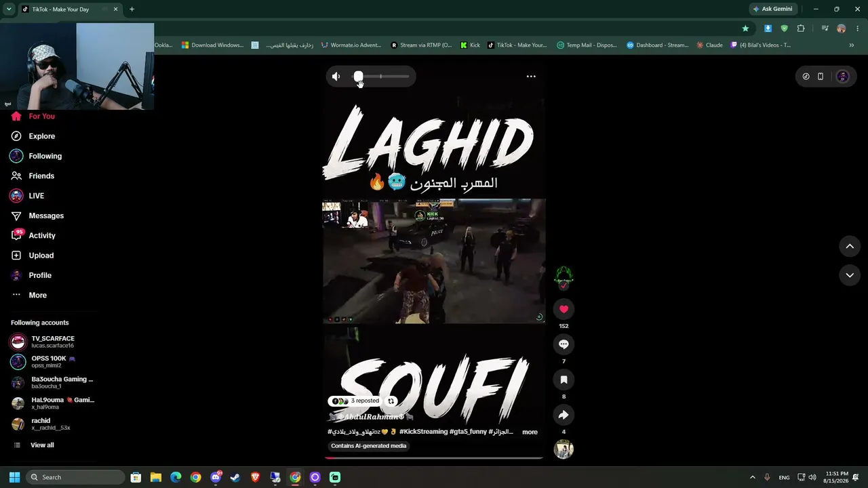Open the video comments

coord(564,344)
